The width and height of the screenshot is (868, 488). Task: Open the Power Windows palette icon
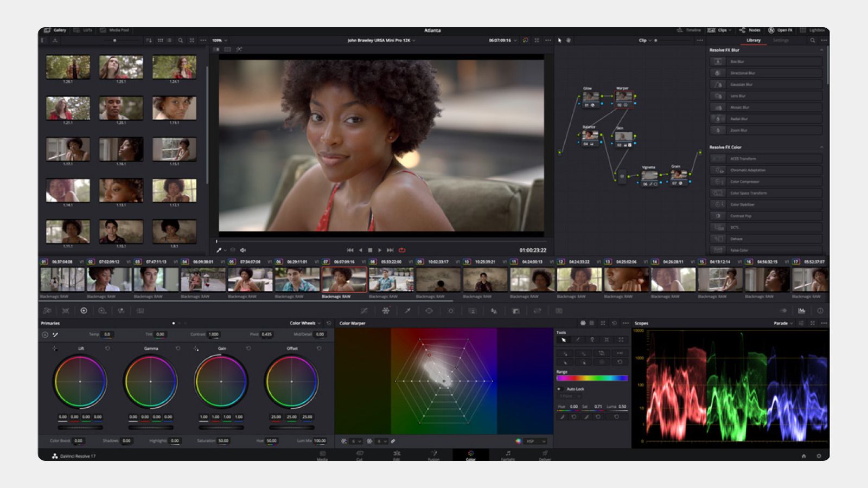(x=429, y=311)
